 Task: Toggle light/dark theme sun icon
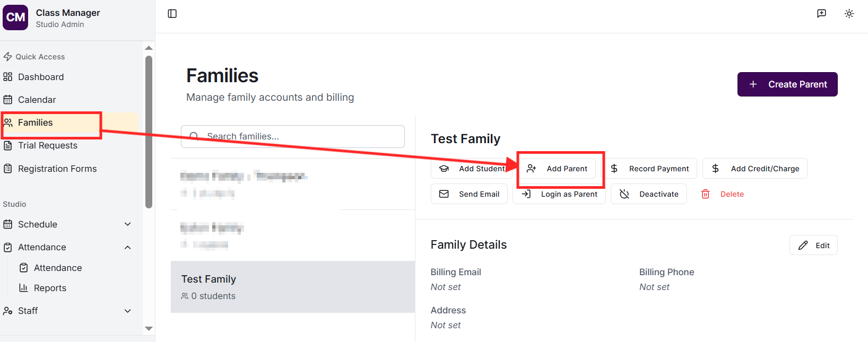(849, 14)
